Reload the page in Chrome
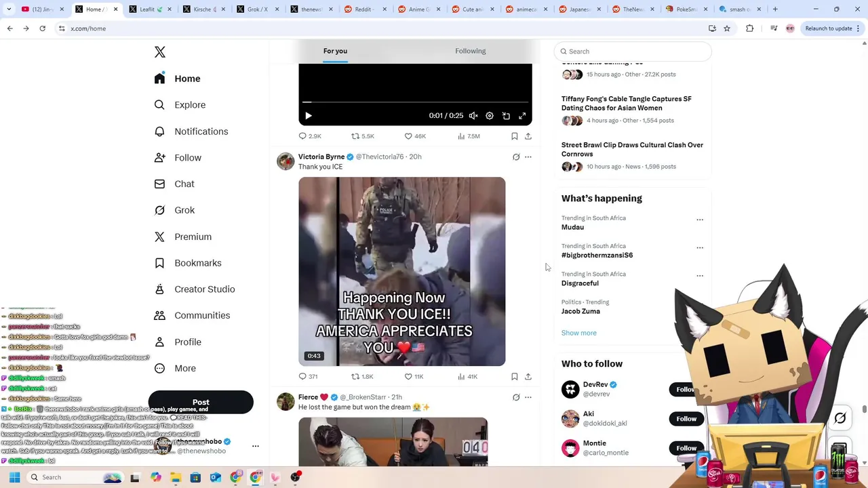The height and width of the screenshot is (488, 868). 42,28
